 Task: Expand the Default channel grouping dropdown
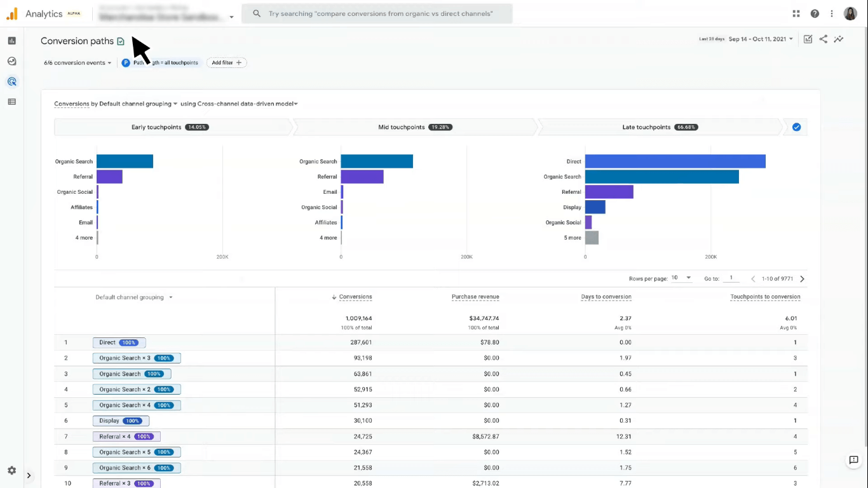(133, 297)
